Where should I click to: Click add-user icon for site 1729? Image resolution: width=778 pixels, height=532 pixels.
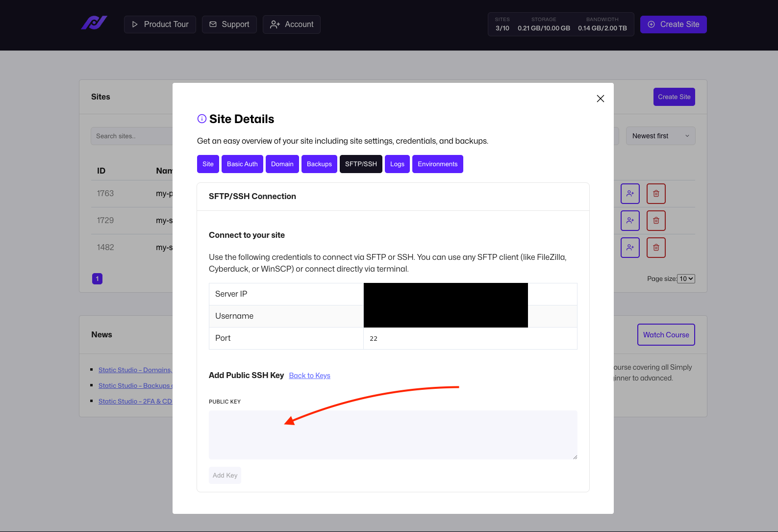[x=630, y=221]
